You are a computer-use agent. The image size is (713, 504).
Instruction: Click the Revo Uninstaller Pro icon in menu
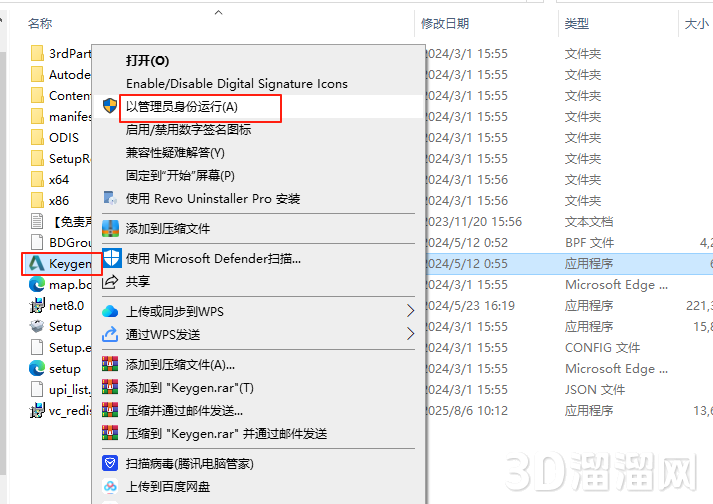(110, 198)
